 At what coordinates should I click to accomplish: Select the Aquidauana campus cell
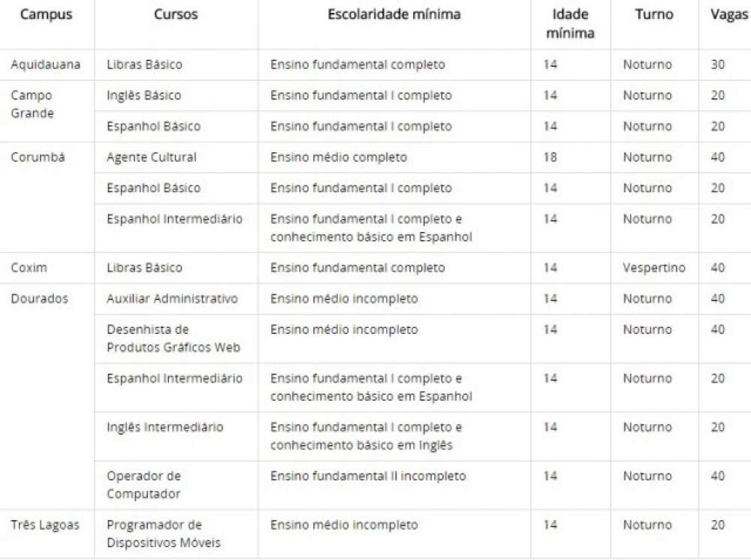(46, 65)
